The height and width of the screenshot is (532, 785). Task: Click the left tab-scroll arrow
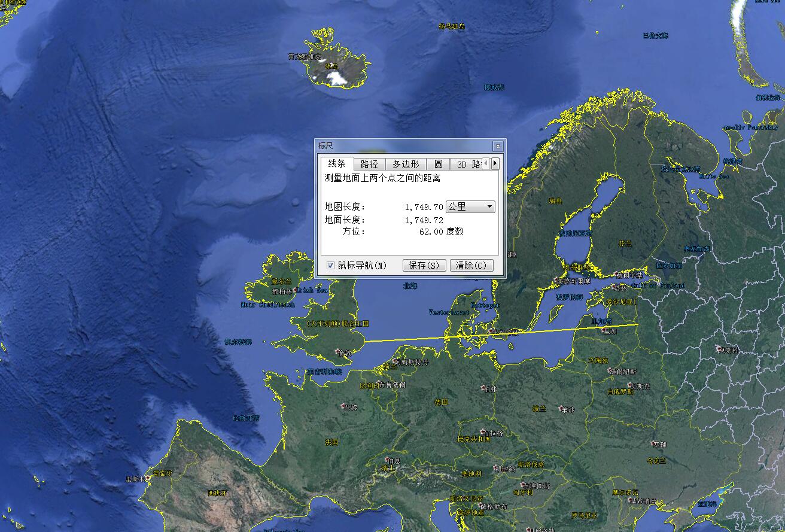[x=486, y=163]
